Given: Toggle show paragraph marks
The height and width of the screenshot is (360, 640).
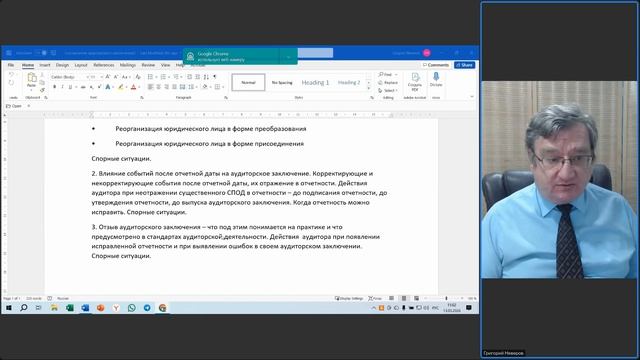Looking at the screenshot, I should [x=215, y=77].
